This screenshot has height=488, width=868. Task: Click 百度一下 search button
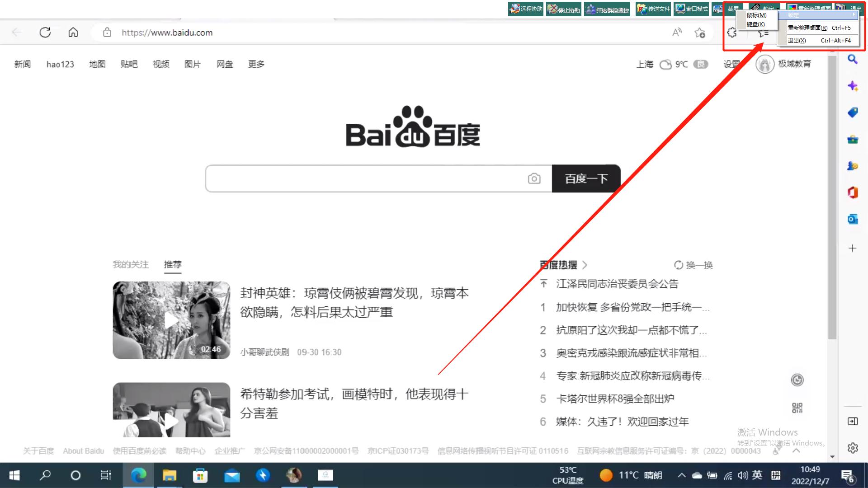coord(586,178)
